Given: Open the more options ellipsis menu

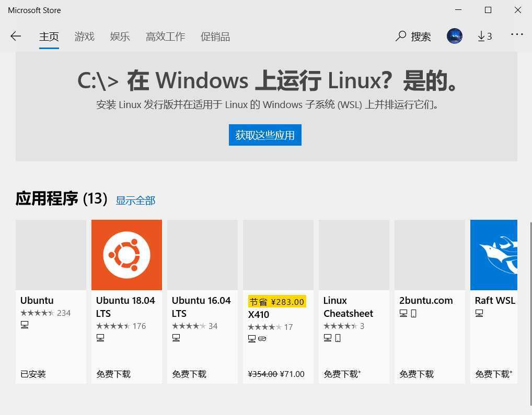Looking at the screenshot, I should [x=517, y=34].
